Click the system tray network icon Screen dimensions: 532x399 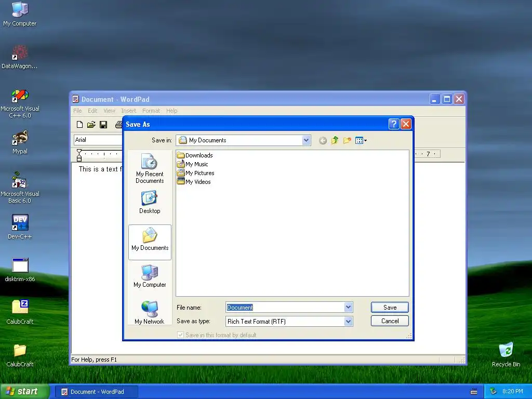[x=494, y=391]
